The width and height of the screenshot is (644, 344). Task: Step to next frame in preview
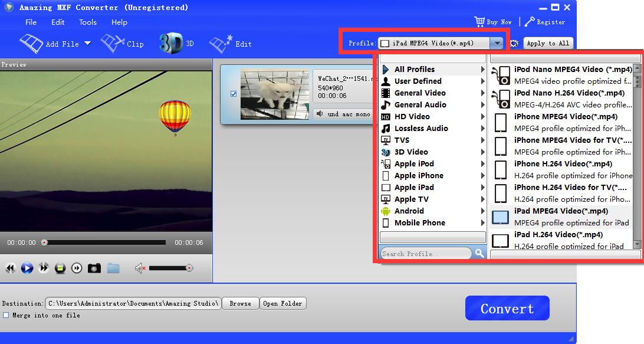tap(77, 268)
